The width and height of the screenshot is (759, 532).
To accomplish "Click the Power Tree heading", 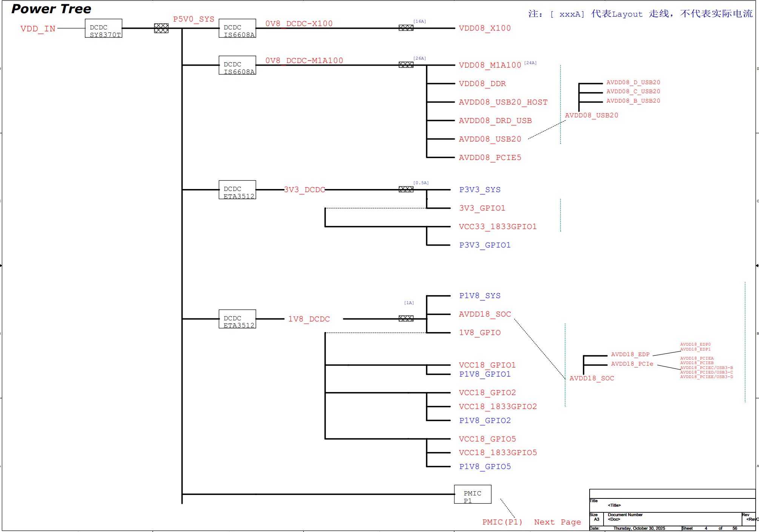I will 51,9.
